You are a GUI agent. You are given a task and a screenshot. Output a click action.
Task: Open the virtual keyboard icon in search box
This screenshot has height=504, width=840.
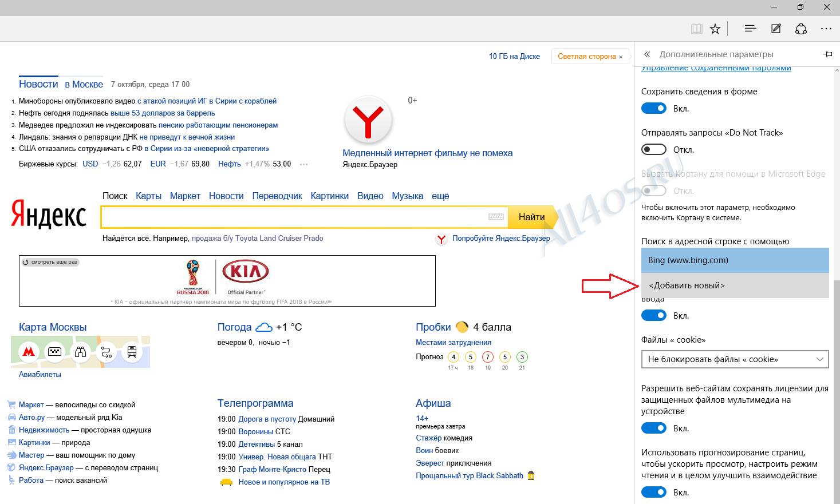496,217
